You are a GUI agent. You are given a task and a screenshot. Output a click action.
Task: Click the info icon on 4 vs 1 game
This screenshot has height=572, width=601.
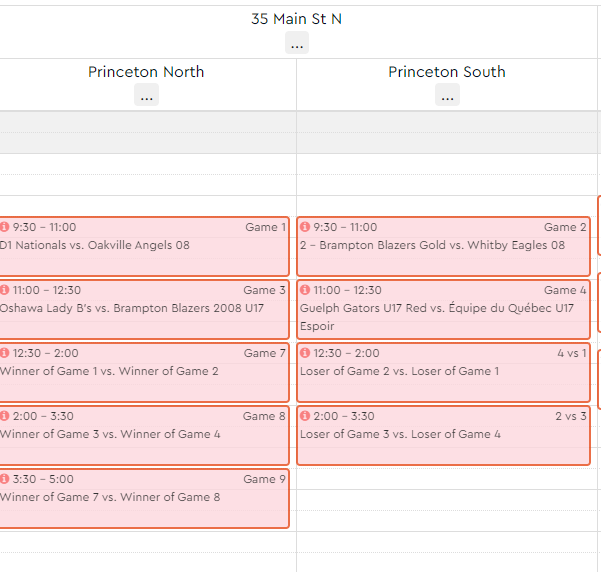tap(306, 354)
